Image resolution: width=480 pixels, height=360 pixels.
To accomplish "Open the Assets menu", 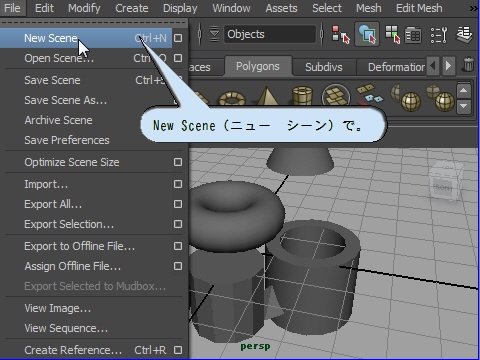I will [x=281, y=8].
